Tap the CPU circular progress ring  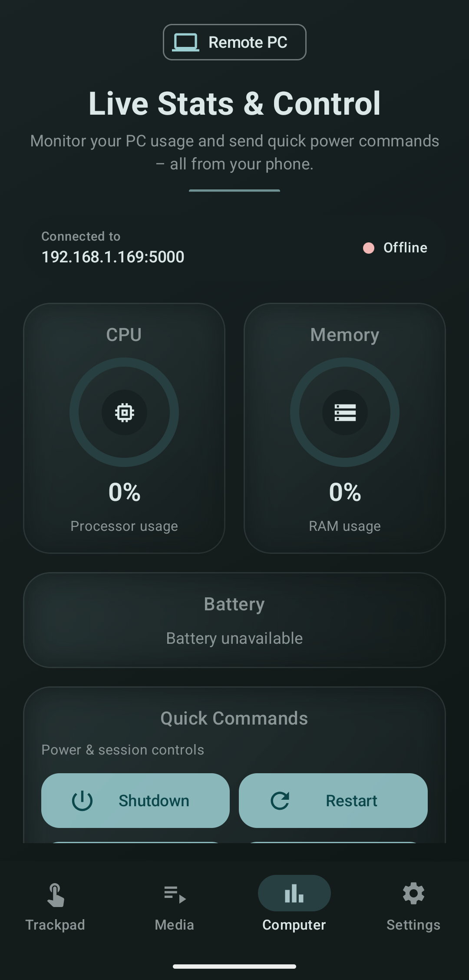(74, 412)
